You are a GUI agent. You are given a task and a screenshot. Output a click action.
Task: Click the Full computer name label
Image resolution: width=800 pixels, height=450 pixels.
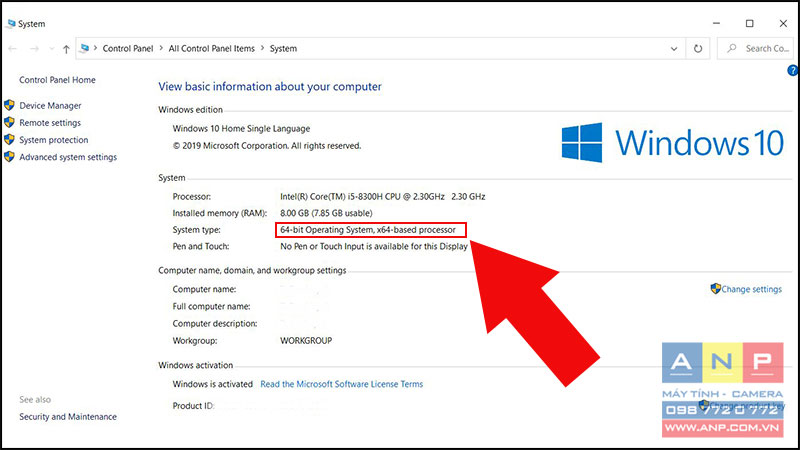pyautogui.click(x=211, y=307)
